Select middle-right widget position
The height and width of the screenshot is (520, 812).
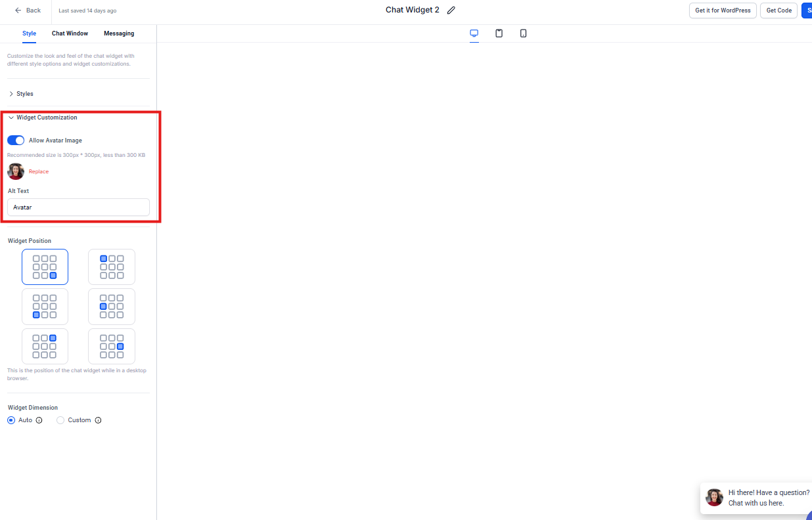(x=112, y=346)
